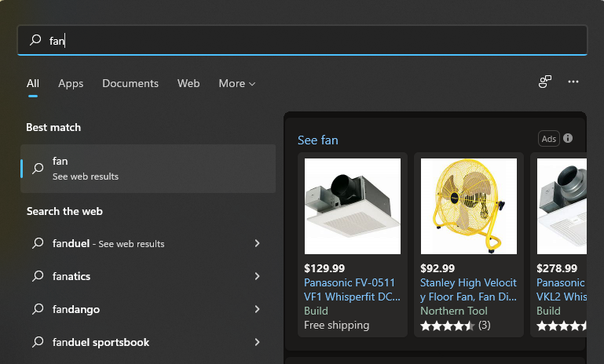604x364 pixels.
Task: Select the 'fandango' suggestion
Action: click(x=148, y=309)
